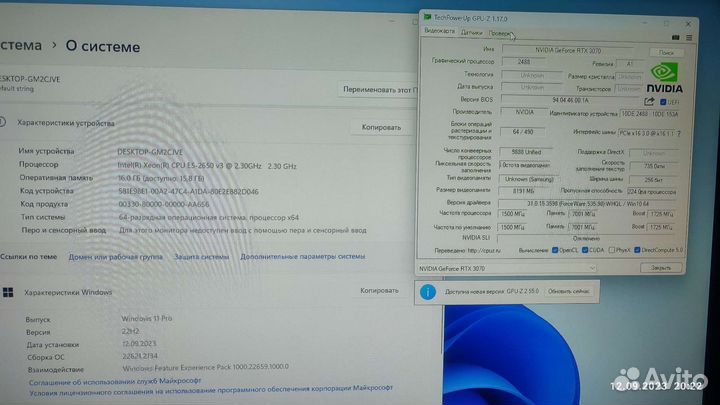720x405 pixels.
Task: Click the 5888 Unified shaders field
Action: [526, 152]
